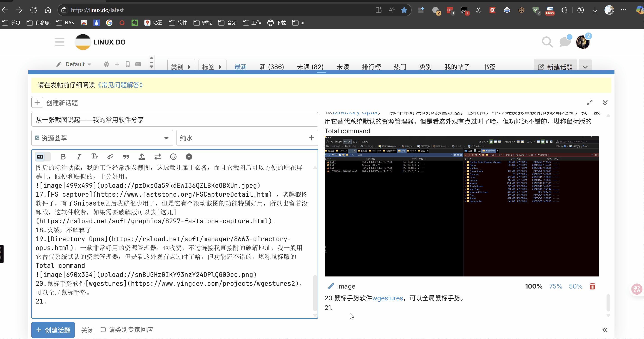Minimize composer with double chevron down
Viewport: 644px width, 339px height.
tap(605, 103)
